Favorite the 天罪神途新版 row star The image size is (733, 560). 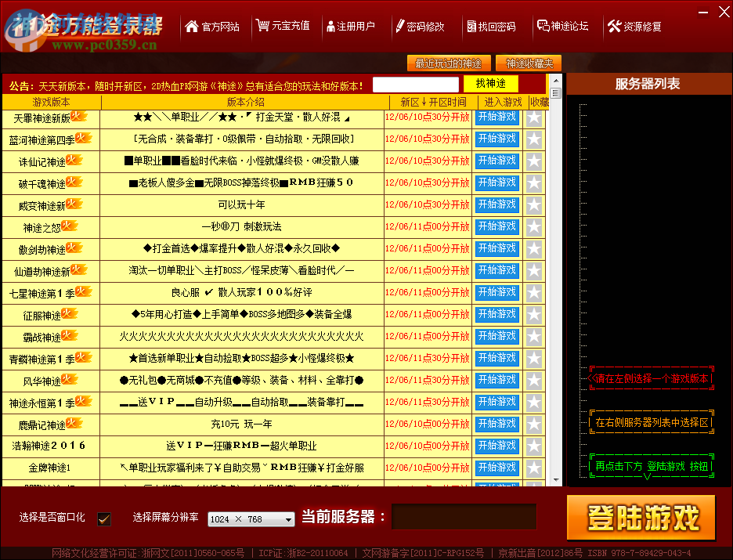coord(534,117)
